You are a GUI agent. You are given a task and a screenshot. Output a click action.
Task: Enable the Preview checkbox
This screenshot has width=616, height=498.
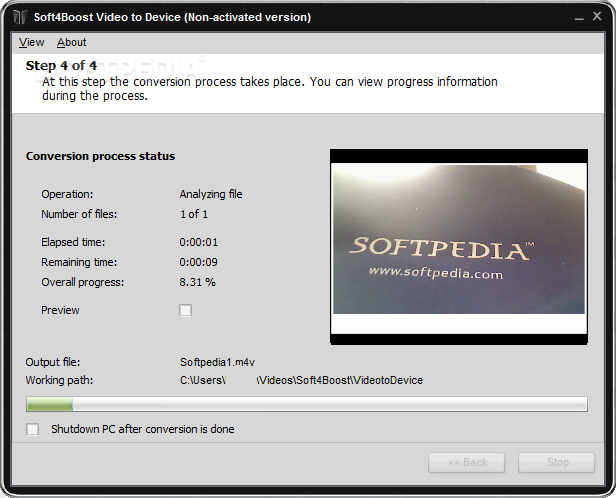(185, 310)
